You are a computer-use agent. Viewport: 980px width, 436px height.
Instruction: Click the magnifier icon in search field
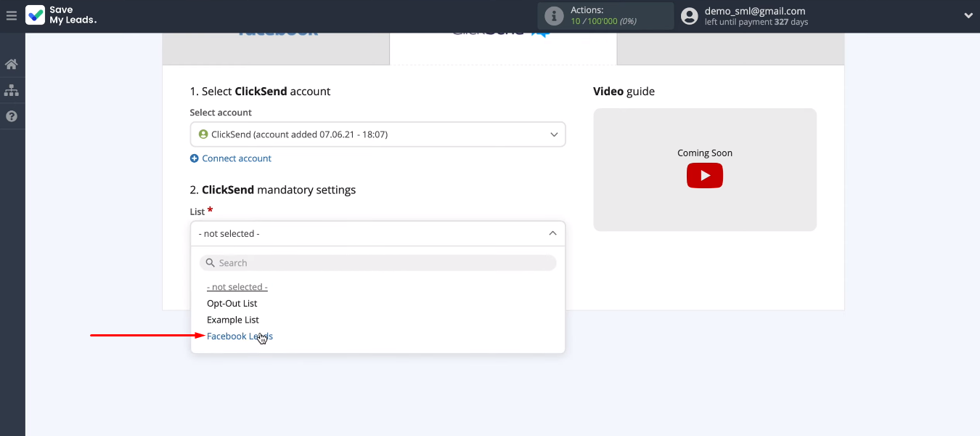[211, 263]
